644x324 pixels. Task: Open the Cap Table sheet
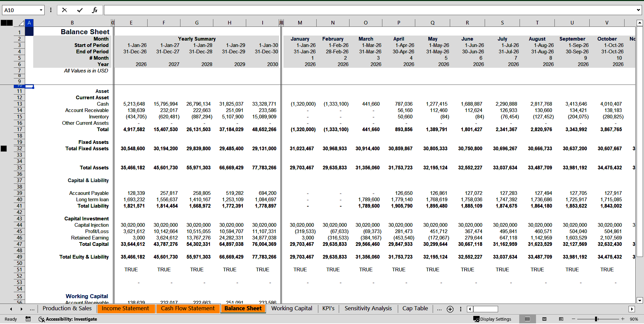[415, 309]
